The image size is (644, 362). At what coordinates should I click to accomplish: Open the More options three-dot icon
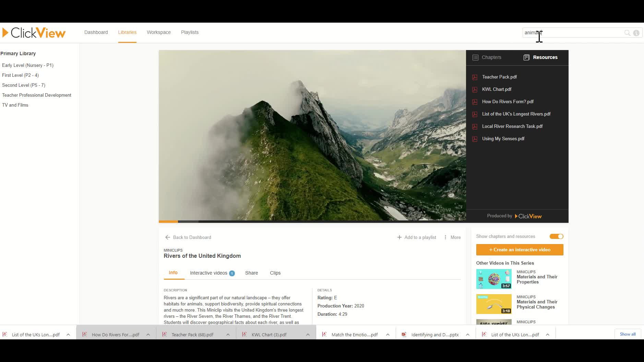(x=445, y=237)
